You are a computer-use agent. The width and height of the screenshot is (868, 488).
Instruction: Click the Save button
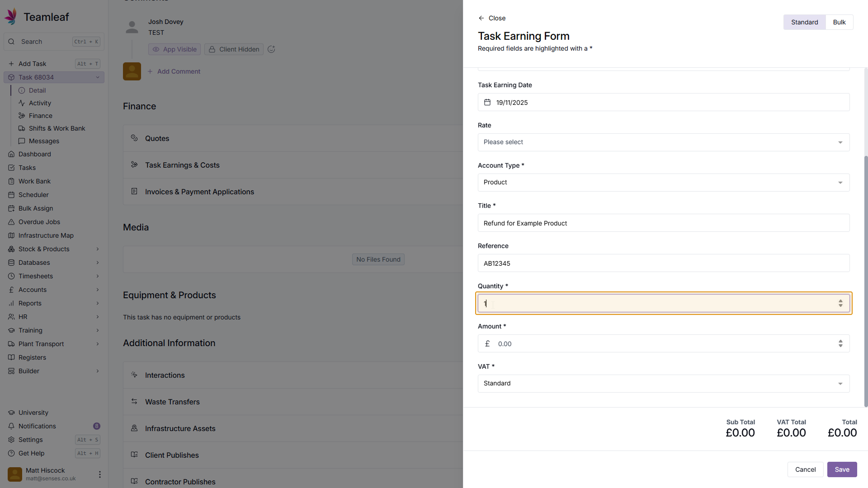pyautogui.click(x=842, y=469)
